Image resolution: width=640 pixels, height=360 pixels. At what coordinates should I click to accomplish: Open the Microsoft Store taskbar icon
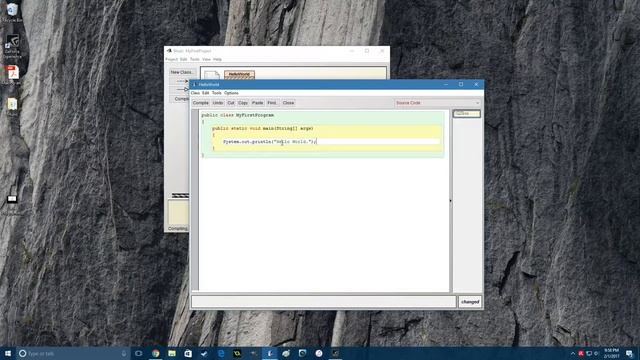188,353
